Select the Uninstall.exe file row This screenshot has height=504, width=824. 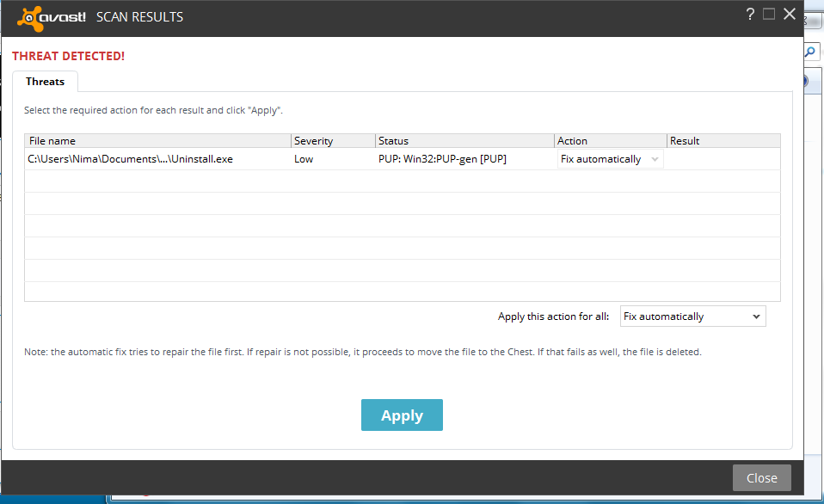coord(131,159)
